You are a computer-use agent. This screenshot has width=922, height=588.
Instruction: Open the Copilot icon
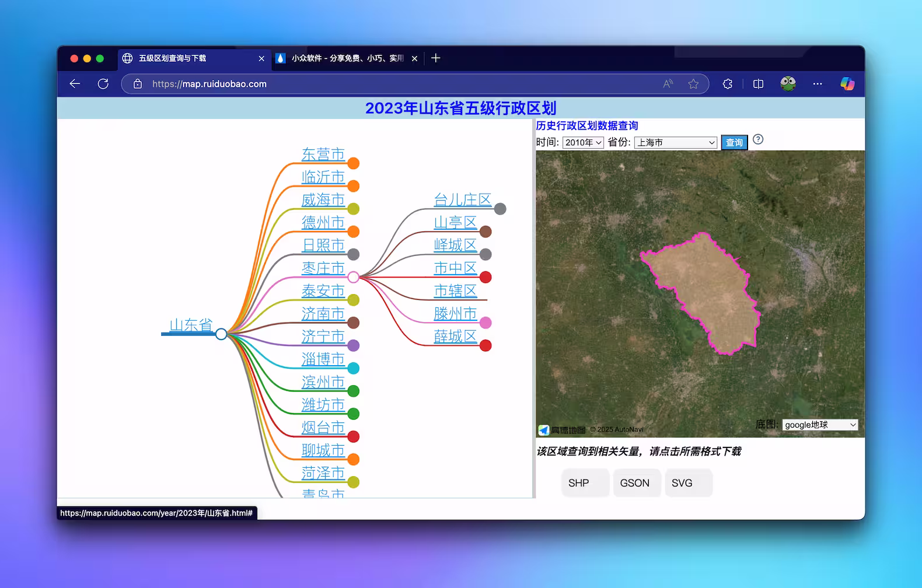[847, 84]
